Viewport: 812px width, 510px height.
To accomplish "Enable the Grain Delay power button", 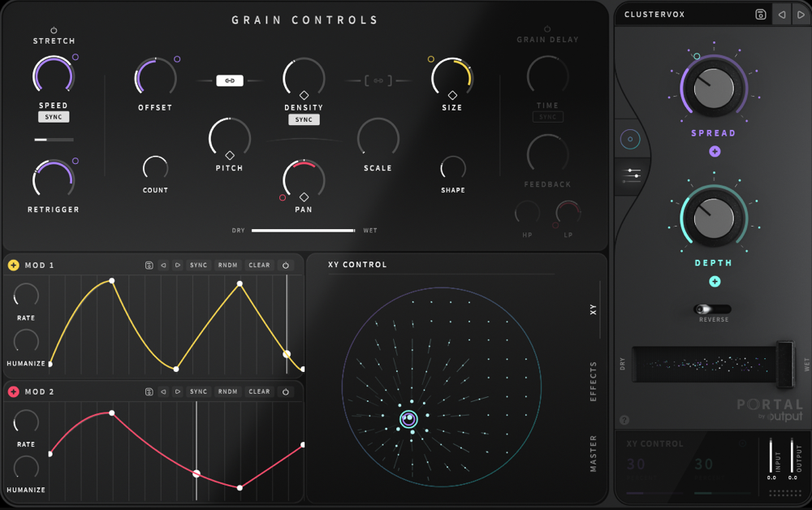I will 547,29.
